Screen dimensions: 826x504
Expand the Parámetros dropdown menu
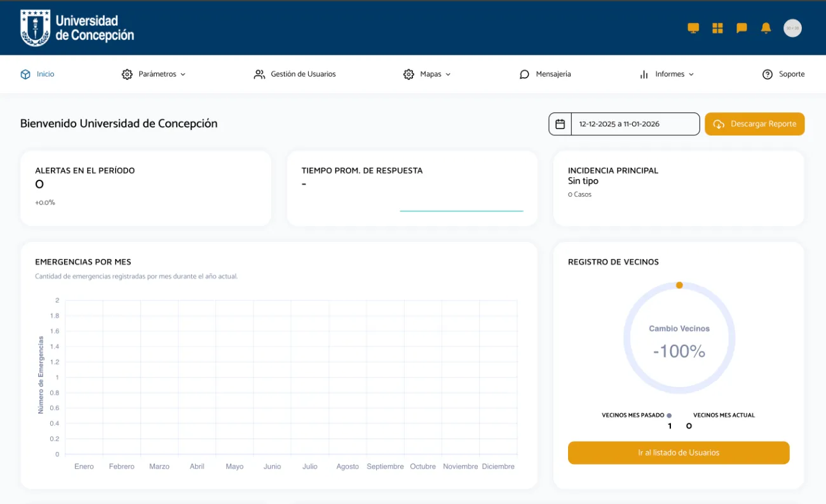pos(154,74)
